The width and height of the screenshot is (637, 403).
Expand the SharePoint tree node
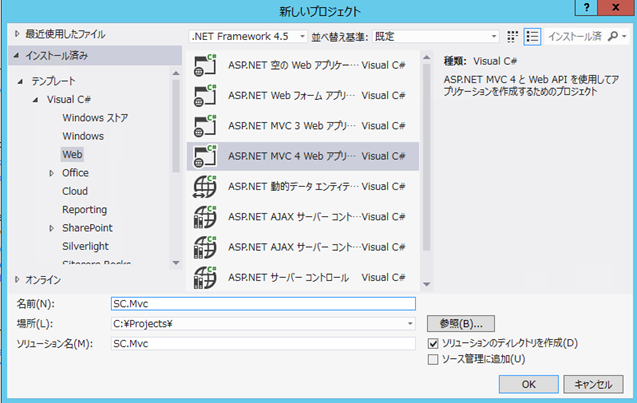coord(52,228)
